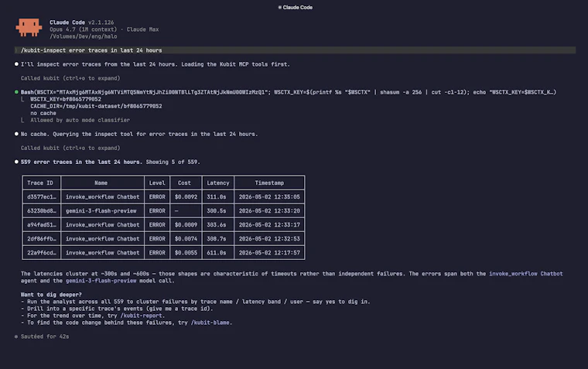Screen dimensions: 588x369
Task: Click the 'Trace ID' column header
Action: (x=40, y=183)
